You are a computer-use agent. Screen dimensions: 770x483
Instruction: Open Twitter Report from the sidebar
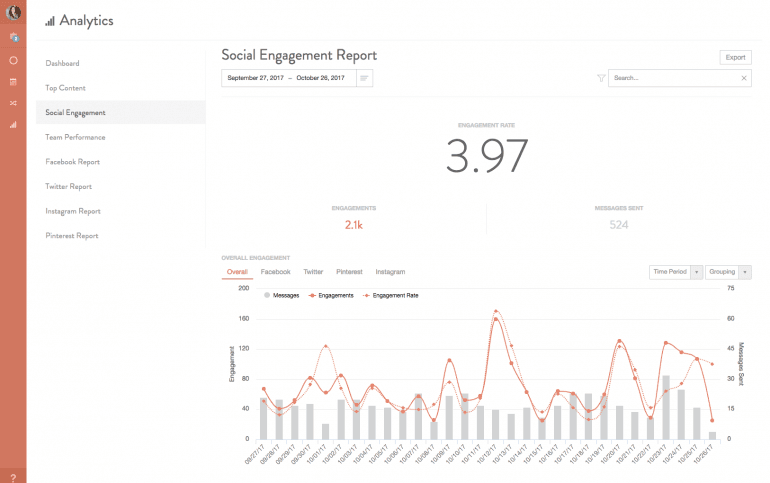click(x=69, y=186)
